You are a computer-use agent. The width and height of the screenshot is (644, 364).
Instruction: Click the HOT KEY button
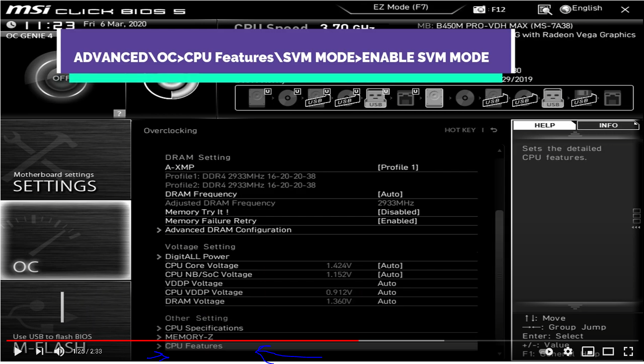coord(460,130)
